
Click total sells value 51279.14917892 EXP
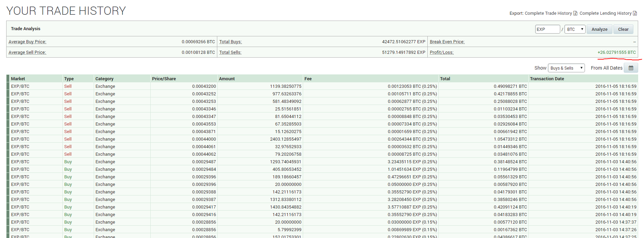click(x=404, y=52)
